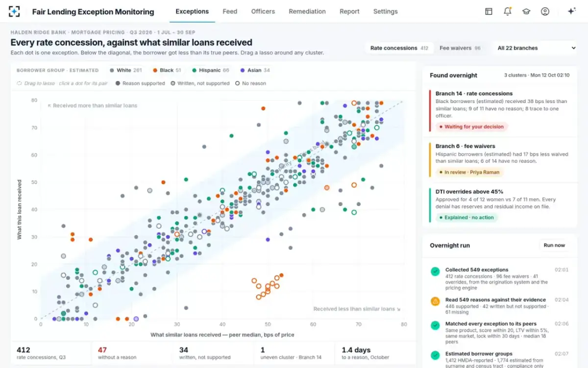Open the sparkle AI assistant icon
Screen dimensions: 588x368
571,11
